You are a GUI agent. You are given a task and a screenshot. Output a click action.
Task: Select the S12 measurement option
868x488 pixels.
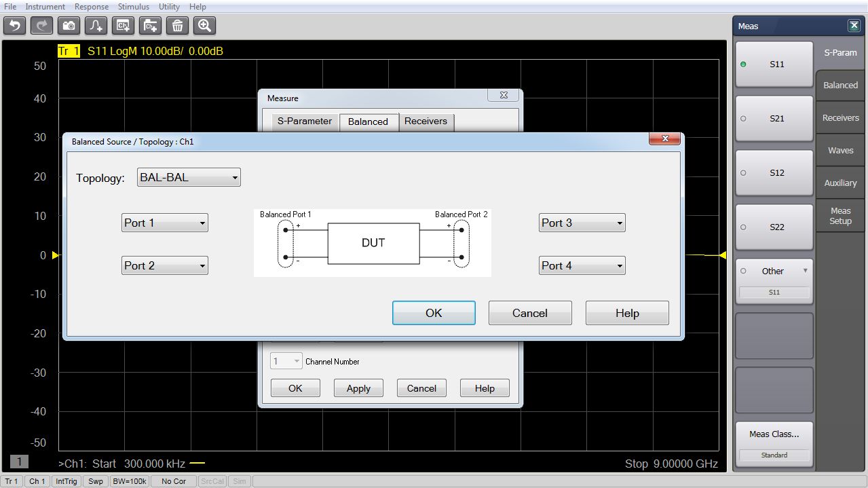[774, 172]
